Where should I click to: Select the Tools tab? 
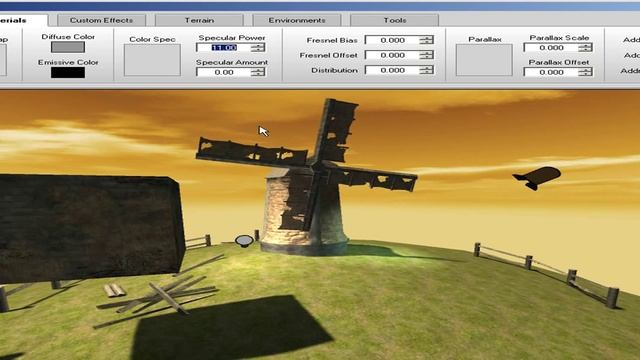(x=394, y=20)
